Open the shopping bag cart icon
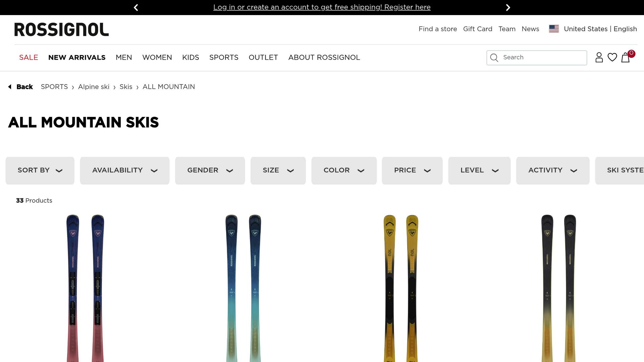Screen dimensions: 644x362 626,57
